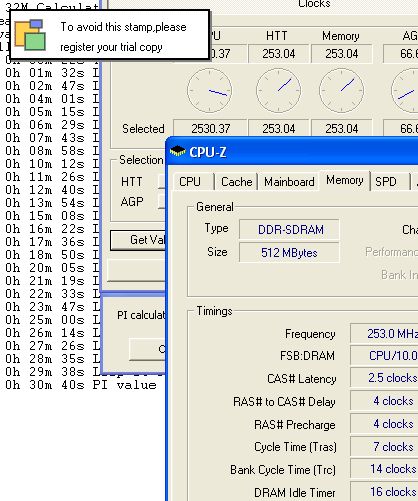Click the '0h 20m 05s' loop line
The height and width of the screenshot is (501, 418).
point(52,268)
